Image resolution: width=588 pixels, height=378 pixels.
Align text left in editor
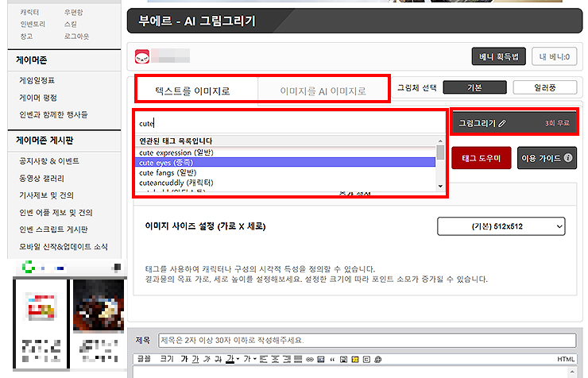[x=263, y=359]
